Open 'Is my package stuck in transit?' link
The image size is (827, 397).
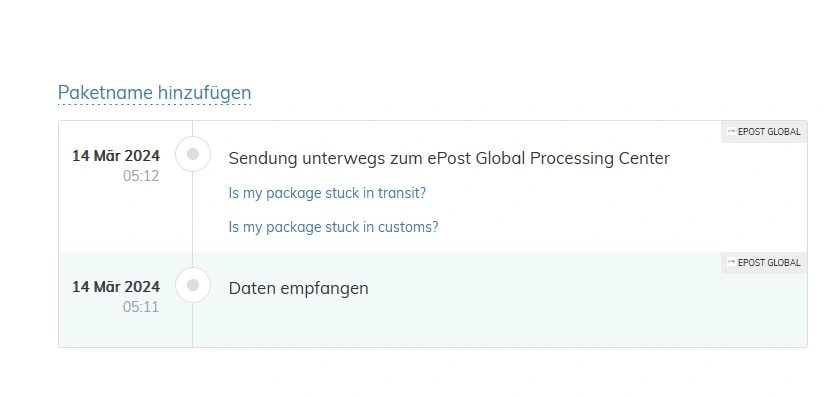click(327, 193)
